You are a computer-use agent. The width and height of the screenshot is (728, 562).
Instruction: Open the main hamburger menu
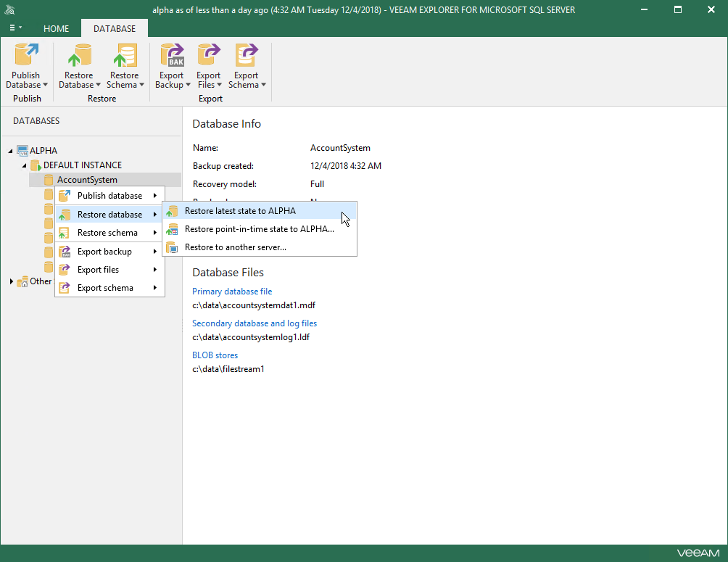pyautogui.click(x=15, y=28)
